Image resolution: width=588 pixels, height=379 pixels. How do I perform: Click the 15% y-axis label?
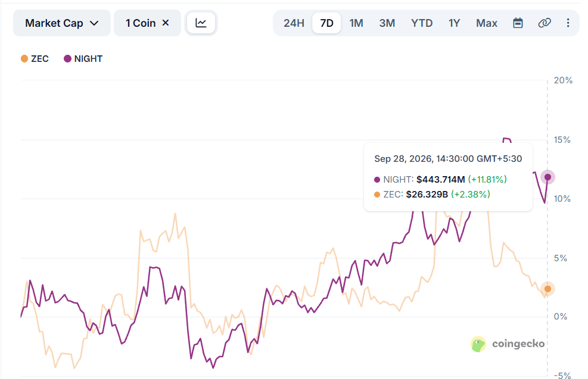tap(562, 140)
